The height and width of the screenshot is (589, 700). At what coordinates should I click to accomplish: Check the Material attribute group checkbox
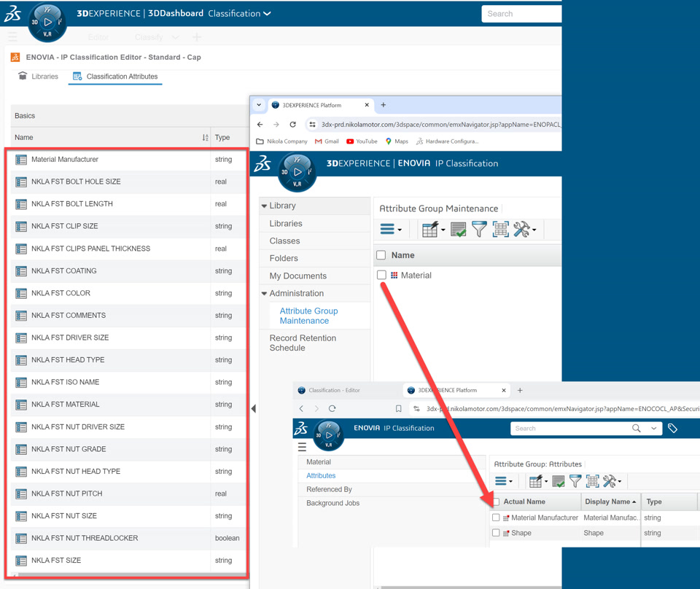point(381,275)
